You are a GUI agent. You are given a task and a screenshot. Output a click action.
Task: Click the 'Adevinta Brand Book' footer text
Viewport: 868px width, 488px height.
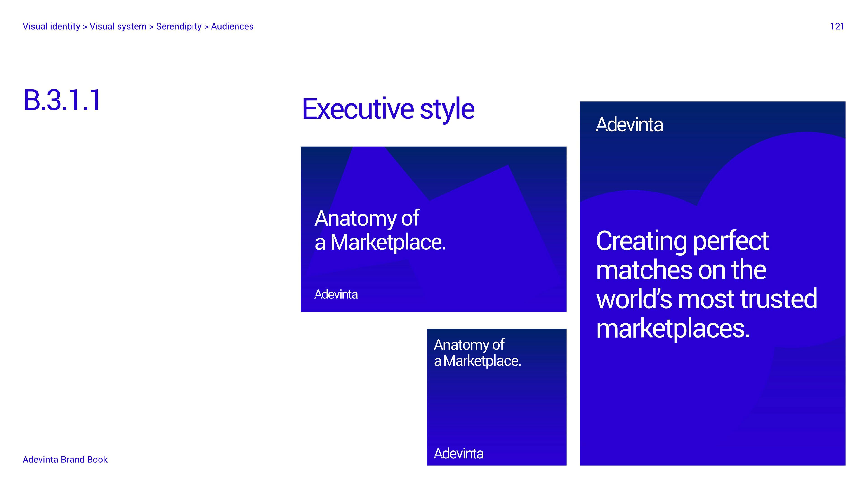tap(65, 459)
